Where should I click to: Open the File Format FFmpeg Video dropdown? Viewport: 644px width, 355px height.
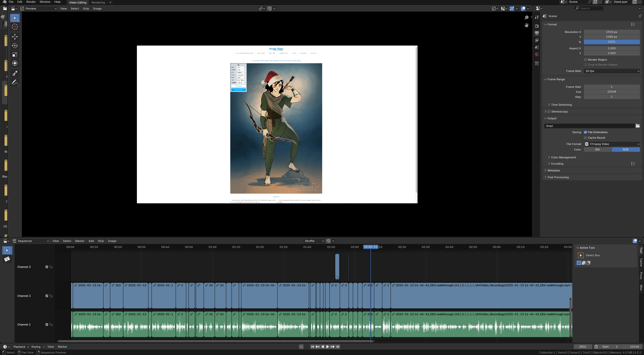tap(612, 144)
